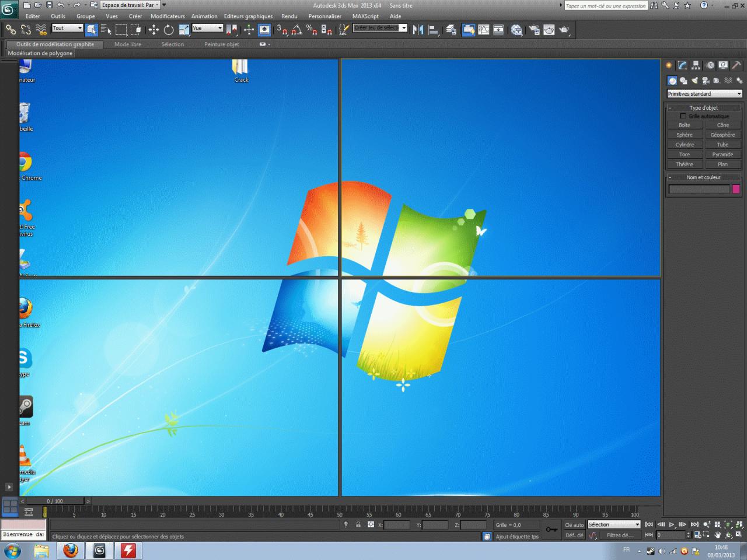Screen dimensions: 747x560
Task: Click the time slider showing 0 / 100
Action: [x=55, y=501]
